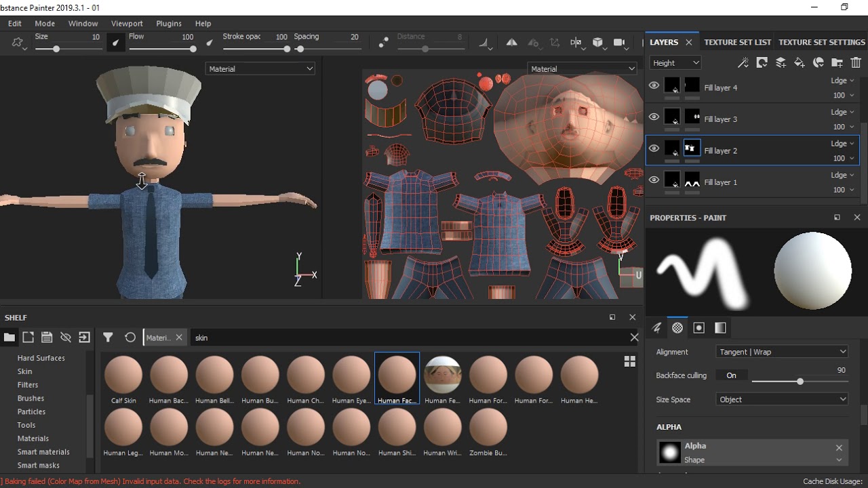Click the shelf save icon
The image size is (868, 488).
47,338
